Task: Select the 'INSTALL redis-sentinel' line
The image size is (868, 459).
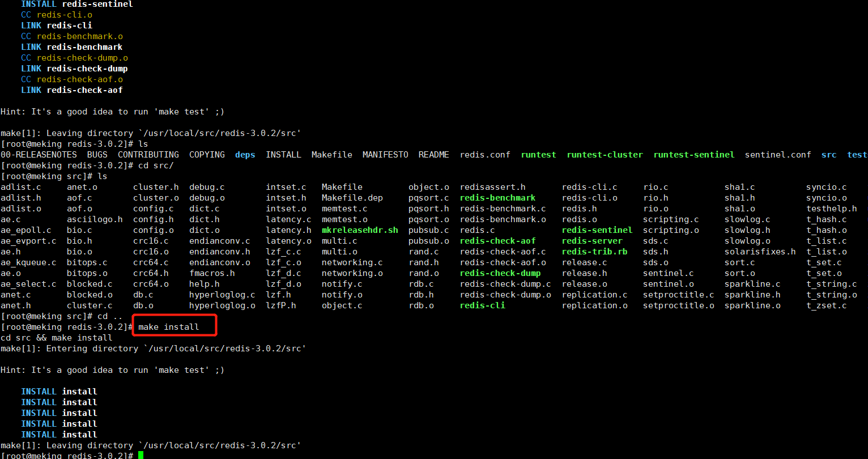Action: pyautogui.click(x=77, y=4)
